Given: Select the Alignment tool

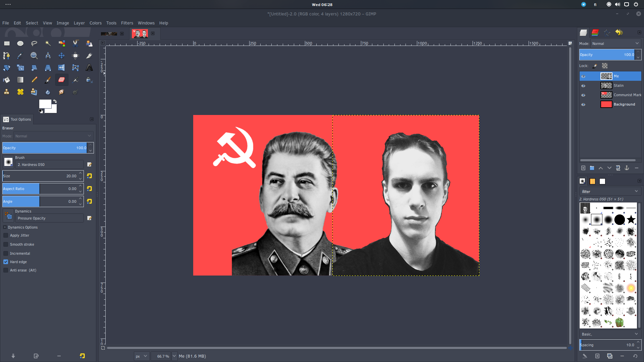Looking at the screenshot, I should point(75,56).
